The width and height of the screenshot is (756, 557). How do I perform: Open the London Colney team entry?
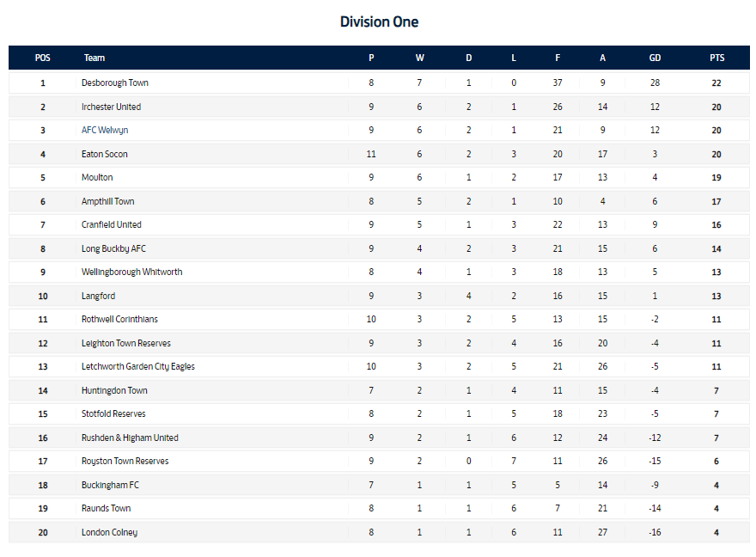(x=109, y=532)
